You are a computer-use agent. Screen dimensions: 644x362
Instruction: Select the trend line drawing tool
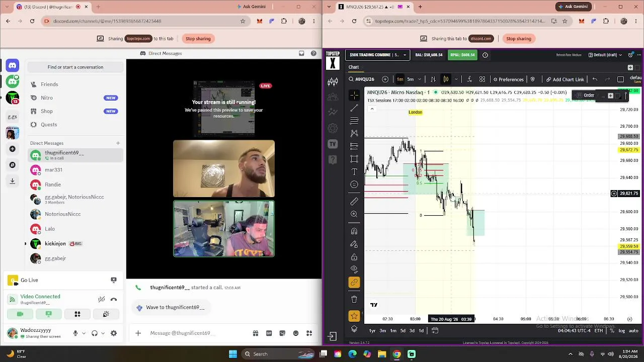354,108
